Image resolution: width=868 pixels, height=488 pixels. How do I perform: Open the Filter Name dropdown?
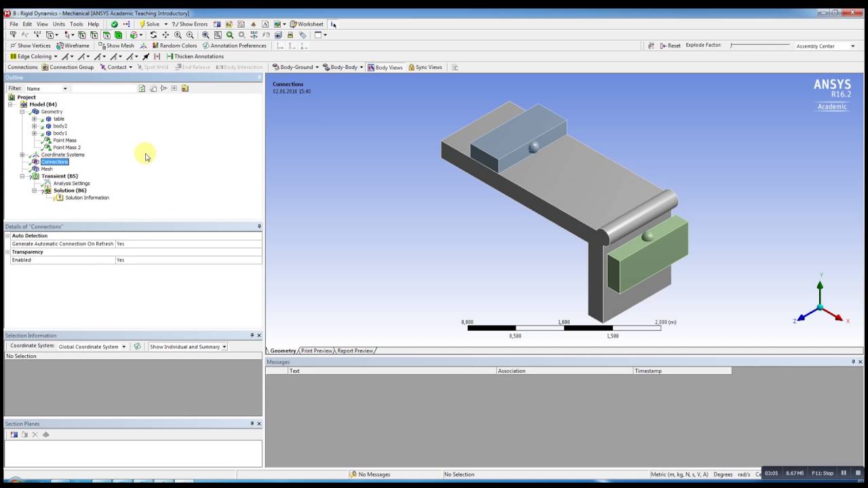47,89
